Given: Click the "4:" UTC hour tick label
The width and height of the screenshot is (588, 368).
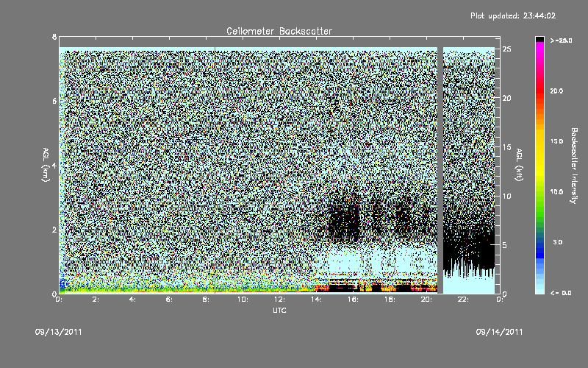Looking at the screenshot, I should tap(132, 300).
